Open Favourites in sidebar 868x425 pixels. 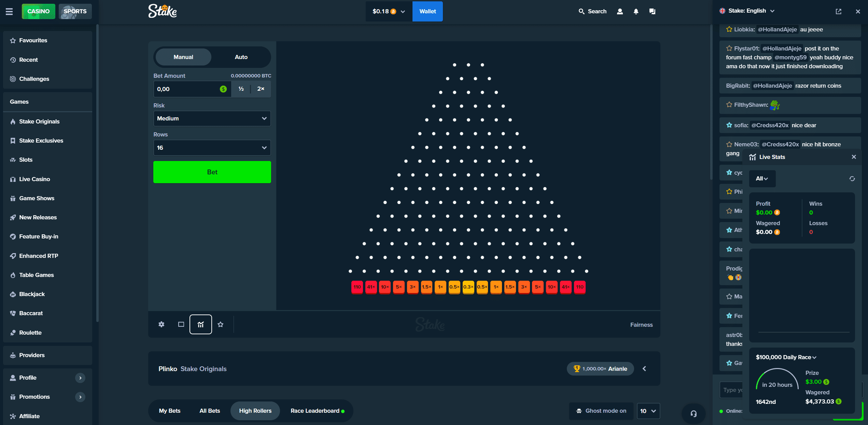click(47, 41)
